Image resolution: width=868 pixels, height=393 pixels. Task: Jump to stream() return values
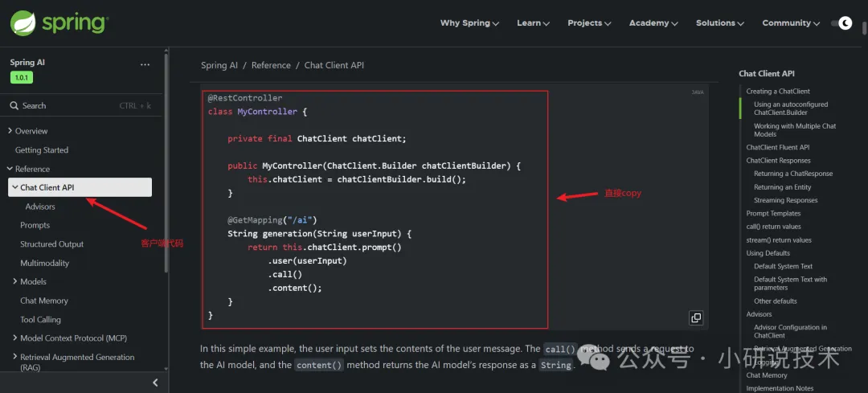click(779, 240)
